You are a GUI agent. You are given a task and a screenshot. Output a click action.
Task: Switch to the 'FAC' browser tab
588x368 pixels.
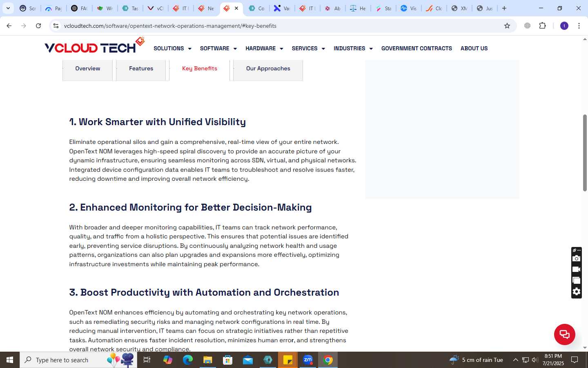tap(79, 8)
